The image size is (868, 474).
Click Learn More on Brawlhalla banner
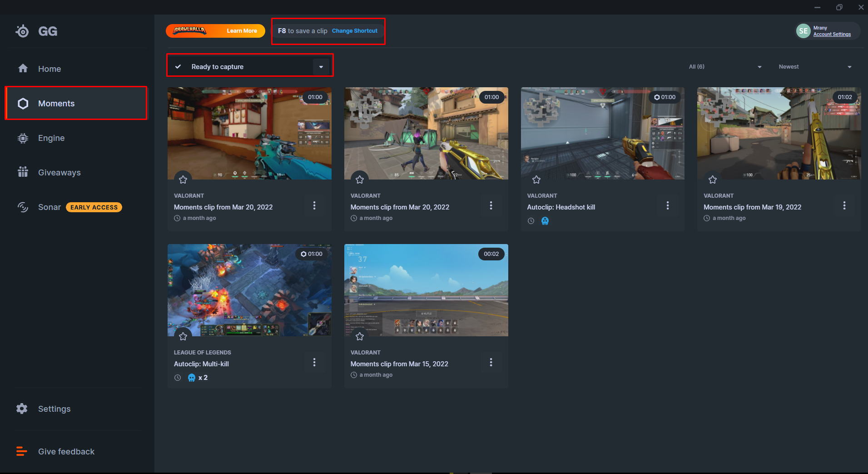242,31
